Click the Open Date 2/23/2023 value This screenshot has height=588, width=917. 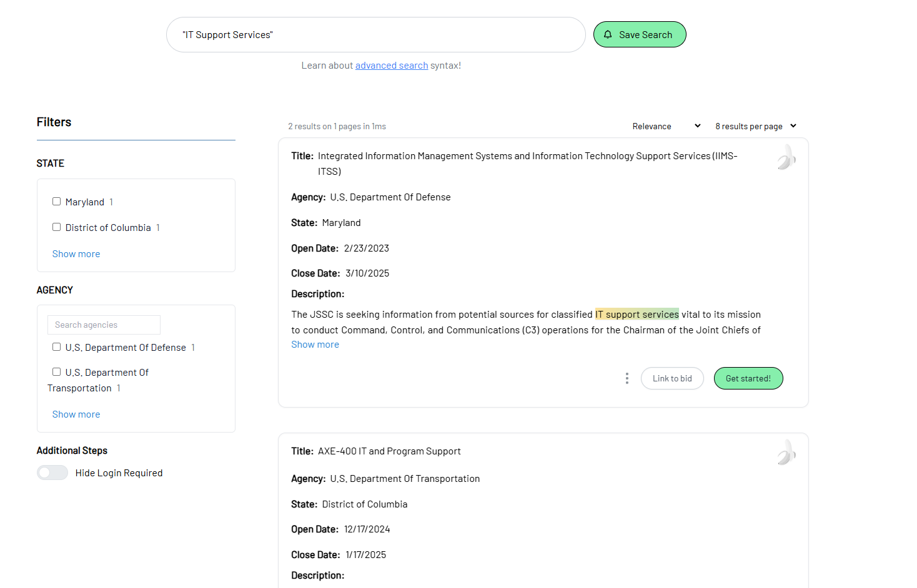pos(367,248)
